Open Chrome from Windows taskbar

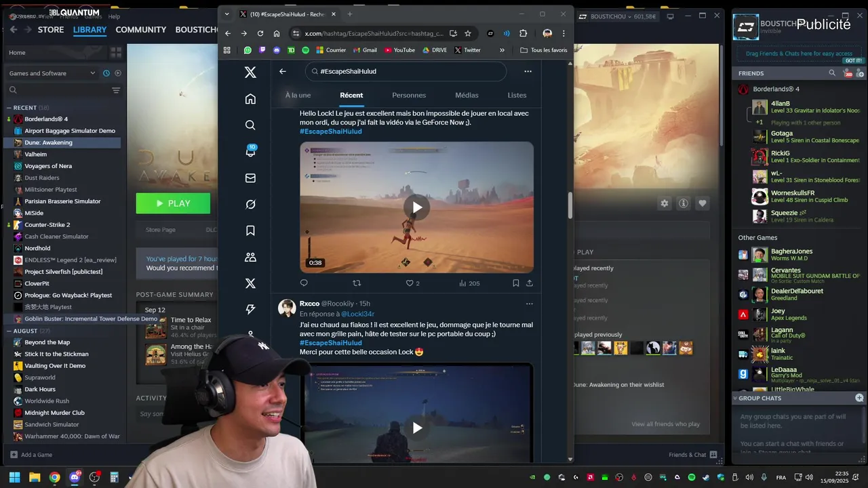[x=54, y=477]
